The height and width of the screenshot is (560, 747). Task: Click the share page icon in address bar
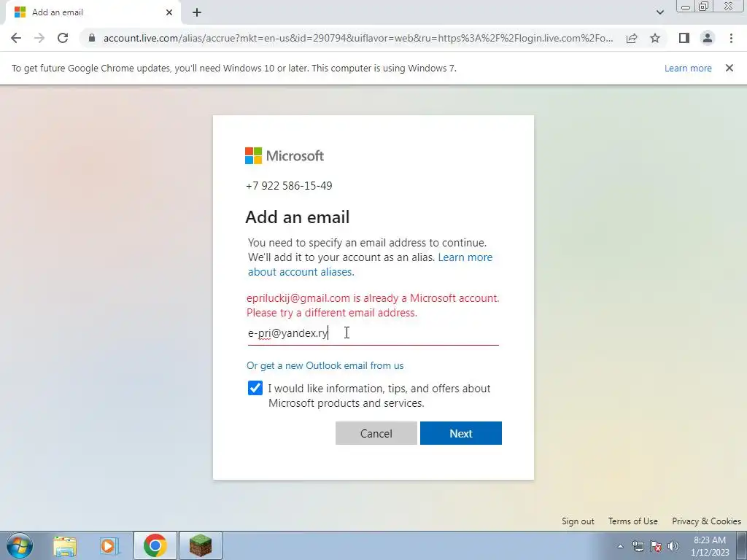point(632,38)
